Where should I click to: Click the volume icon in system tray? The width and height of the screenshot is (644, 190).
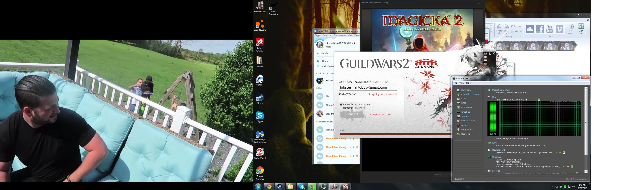tap(573, 187)
